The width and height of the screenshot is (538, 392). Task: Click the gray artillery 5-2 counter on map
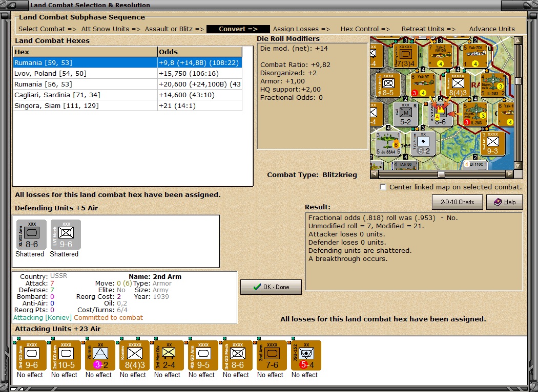click(x=423, y=143)
